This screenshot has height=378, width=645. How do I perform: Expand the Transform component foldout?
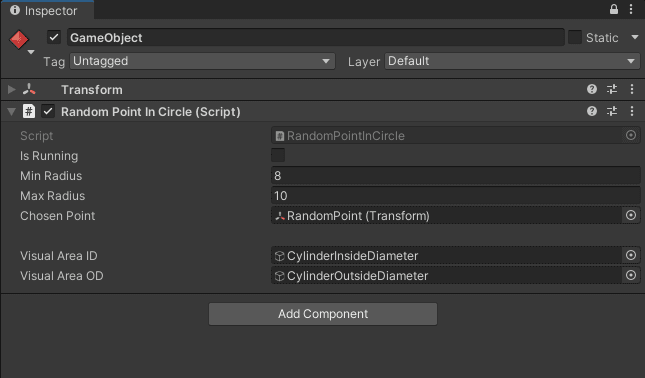(x=12, y=89)
